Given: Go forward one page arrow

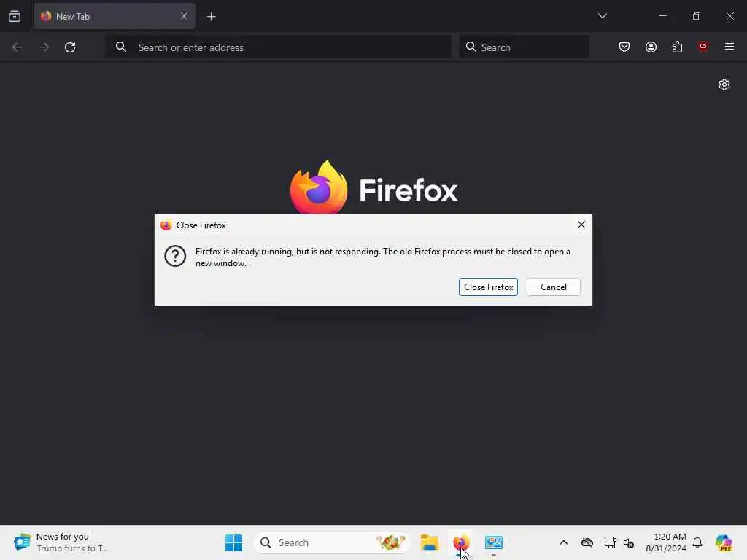Looking at the screenshot, I should [43, 47].
